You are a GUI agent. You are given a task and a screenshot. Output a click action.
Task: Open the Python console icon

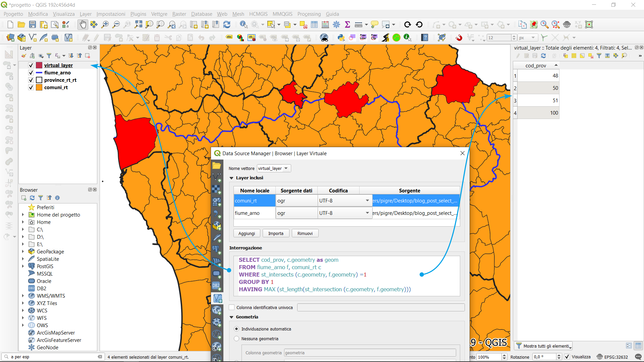341,38
